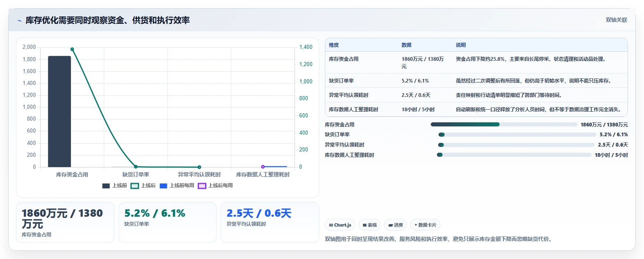Click the 库存数据人工整理耗时 progress bar
The height and width of the screenshot is (259, 644).
(x=514, y=155)
